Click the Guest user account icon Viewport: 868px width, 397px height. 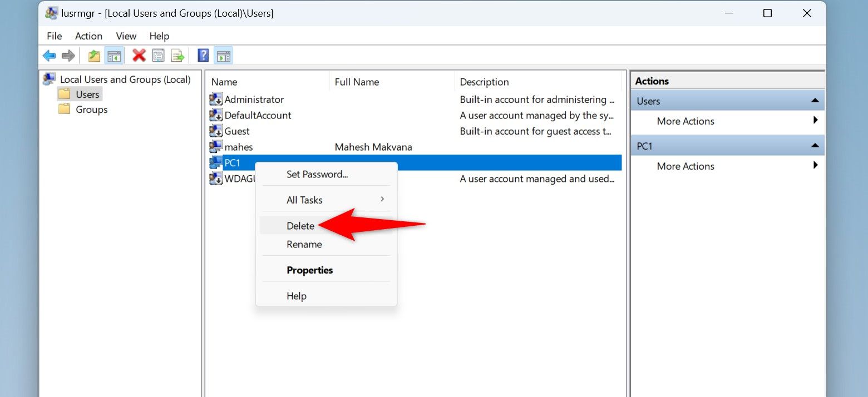click(x=216, y=131)
